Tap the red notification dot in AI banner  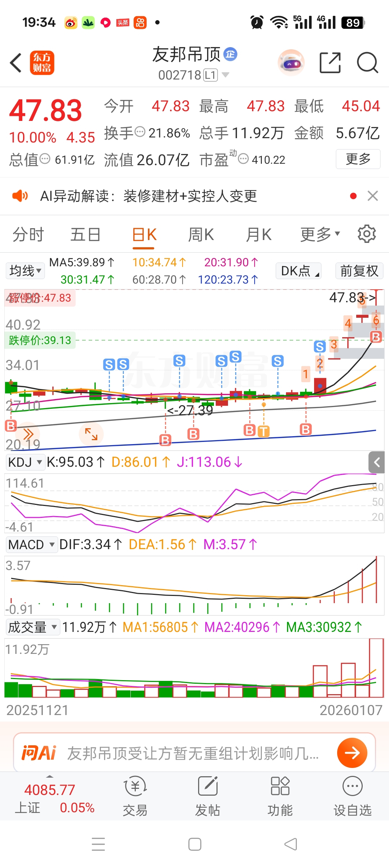[353, 196]
